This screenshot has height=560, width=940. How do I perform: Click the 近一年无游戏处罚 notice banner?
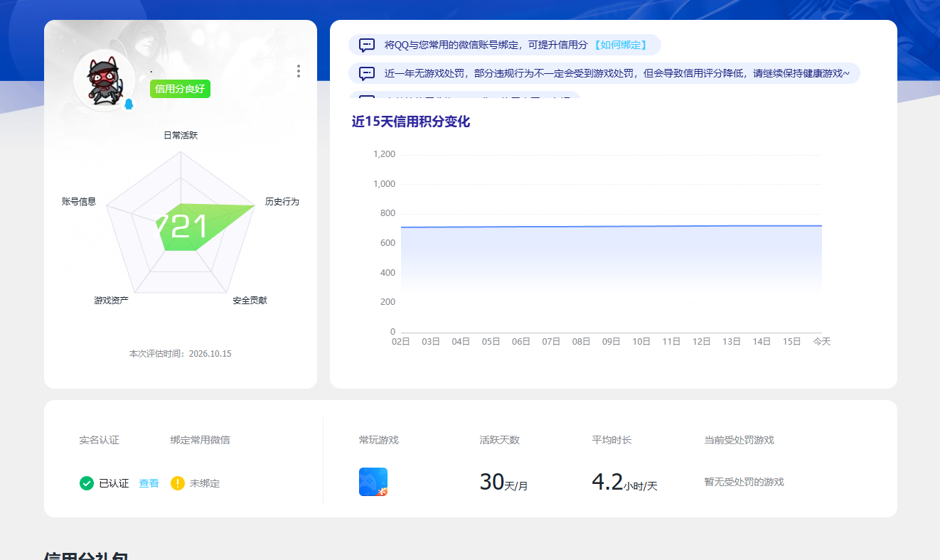coord(604,73)
